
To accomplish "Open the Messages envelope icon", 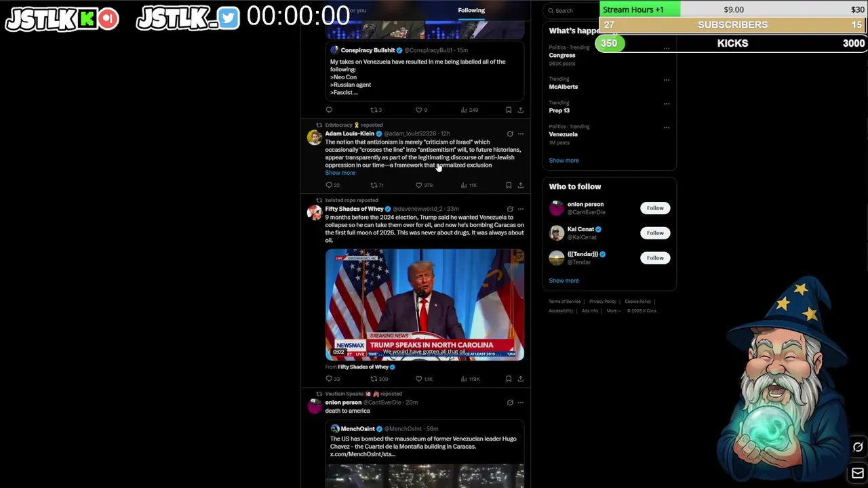I will pos(858,473).
